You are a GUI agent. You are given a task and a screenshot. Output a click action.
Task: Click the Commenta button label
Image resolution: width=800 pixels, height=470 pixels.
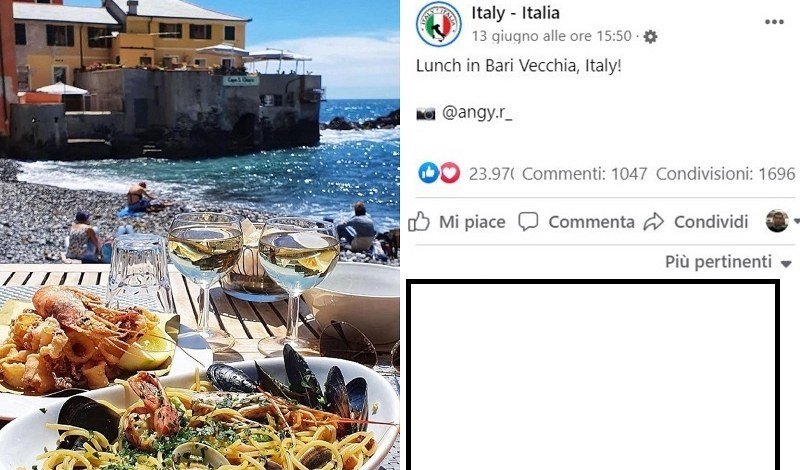pos(591,222)
